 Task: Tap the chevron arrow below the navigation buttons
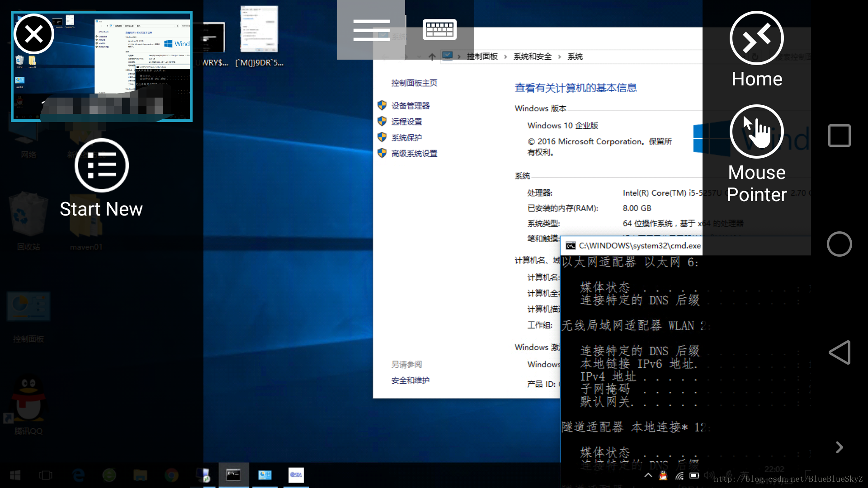[x=840, y=447]
